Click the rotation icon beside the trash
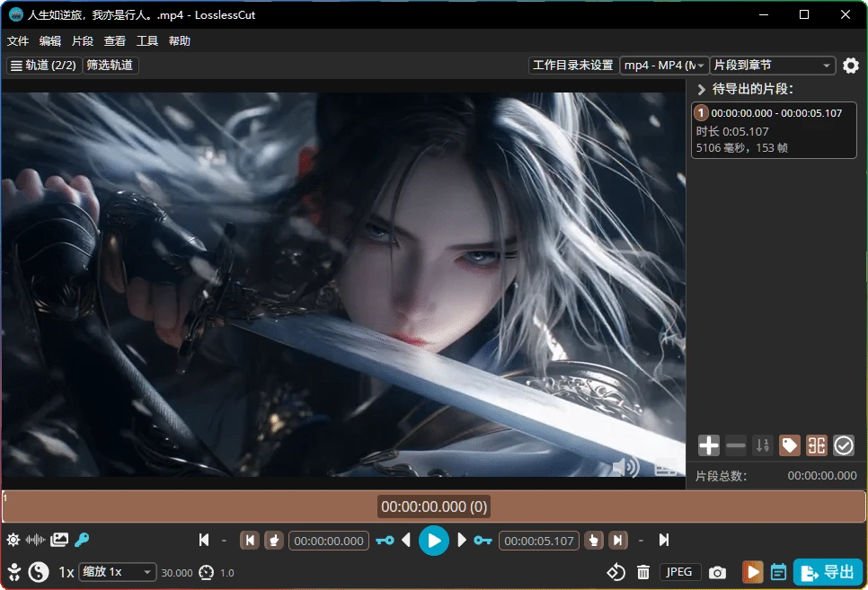Viewport: 868px width, 590px height. [x=616, y=572]
